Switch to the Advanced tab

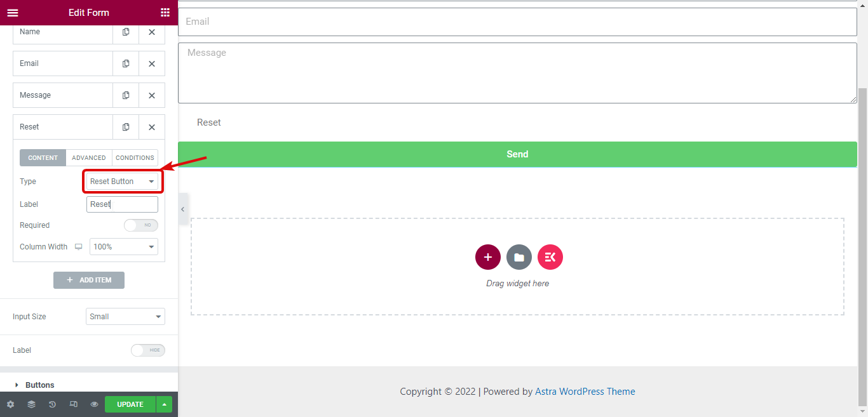[89, 158]
